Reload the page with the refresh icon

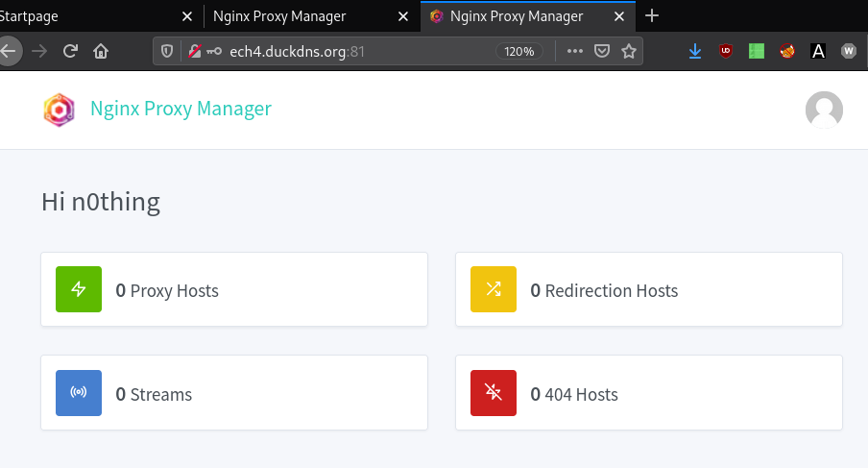click(x=70, y=52)
